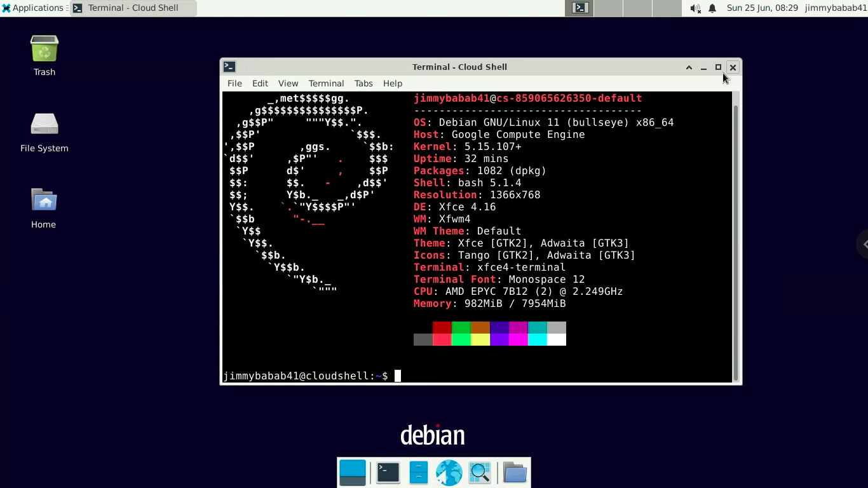The height and width of the screenshot is (488, 868).
Task: Open the View menu
Action: pyautogui.click(x=288, y=83)
